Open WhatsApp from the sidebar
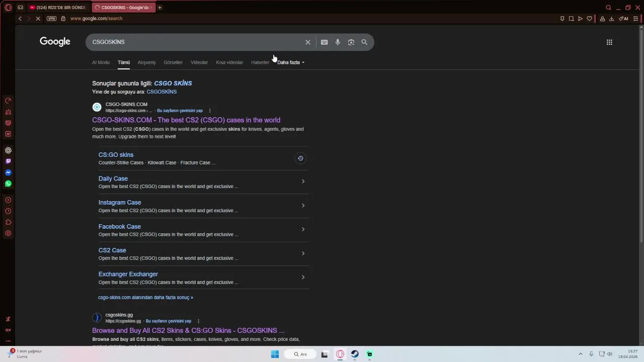This screenshot has height=362, width=644. pos(8,184)
